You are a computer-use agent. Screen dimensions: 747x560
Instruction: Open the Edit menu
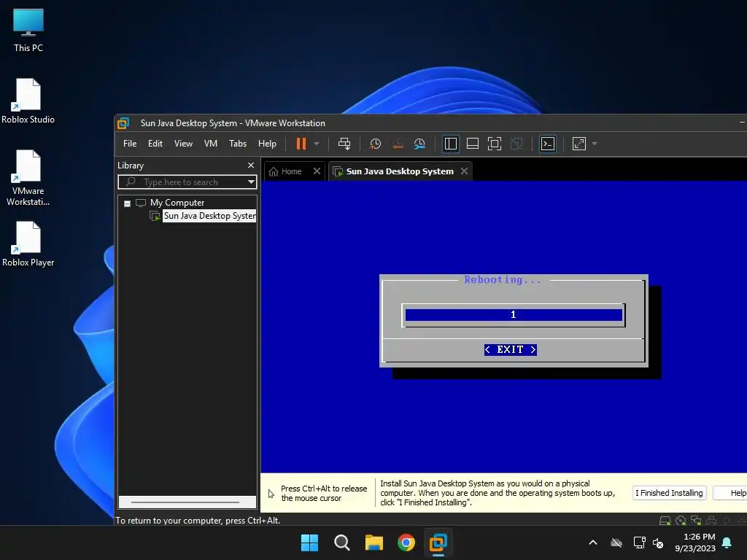pos(155,144)
